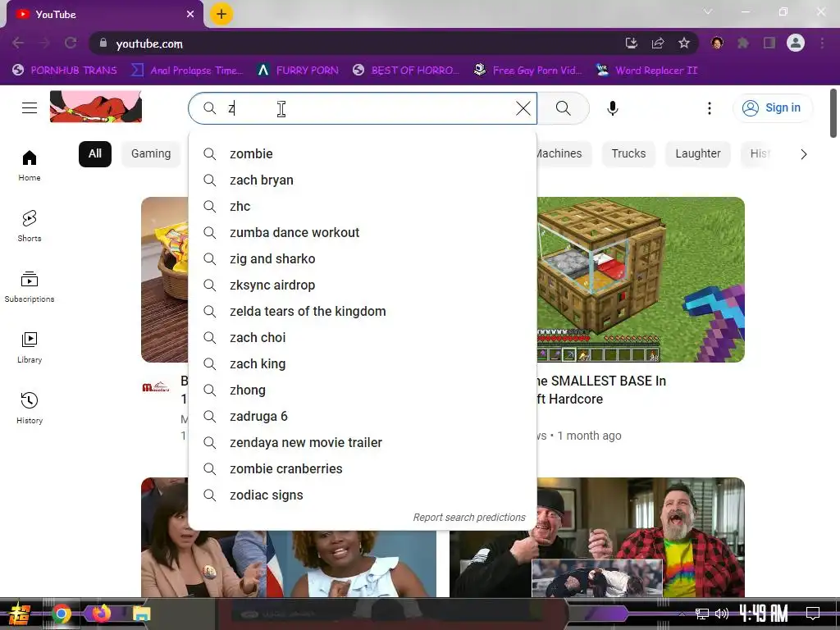
Task: Pick 'zendaya new movie trailer' suggestion
Action: [x=363, y=442]
